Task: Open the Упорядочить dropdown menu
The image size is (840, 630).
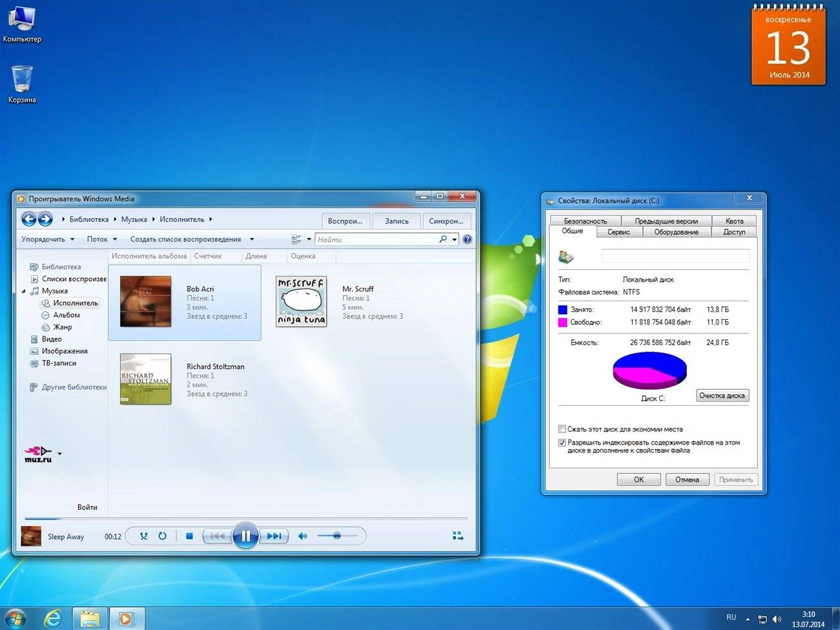Action: point(48,239)
